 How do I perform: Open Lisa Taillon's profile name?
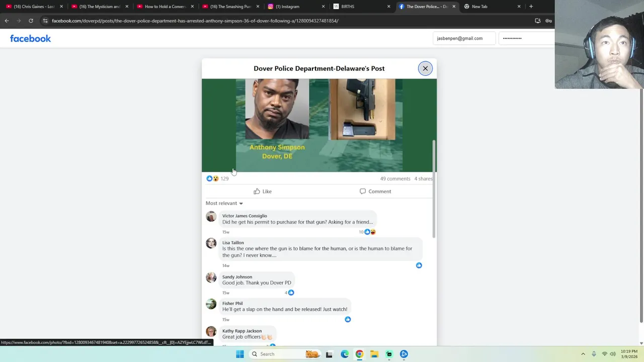233,242
